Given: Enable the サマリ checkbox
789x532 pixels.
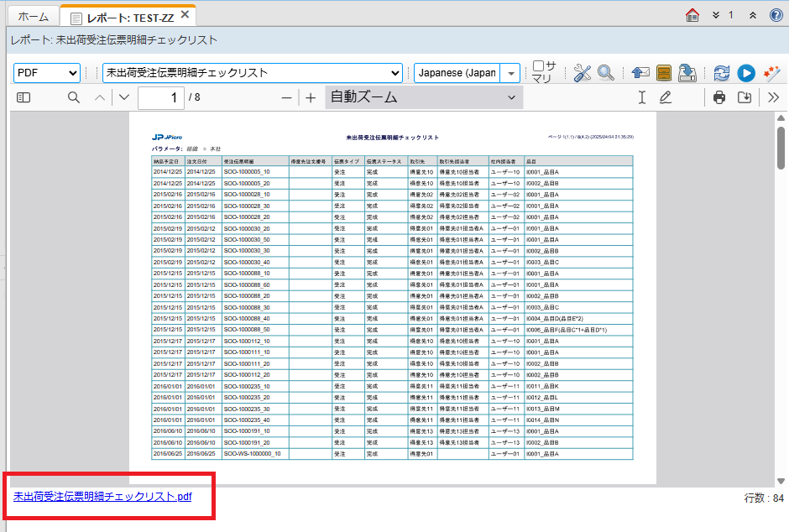Looking at the screenshot, I should click(x=539, y=67).
